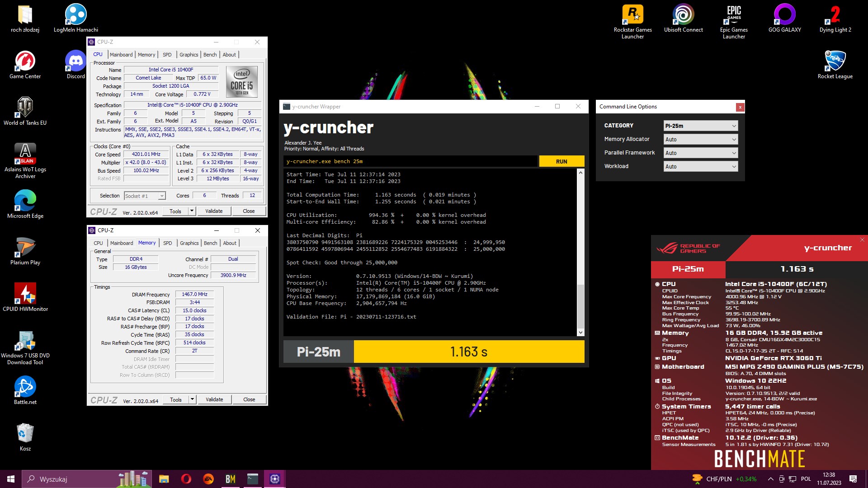Open Rocket League desktop shortcut
868x488 pixels.
835,65
